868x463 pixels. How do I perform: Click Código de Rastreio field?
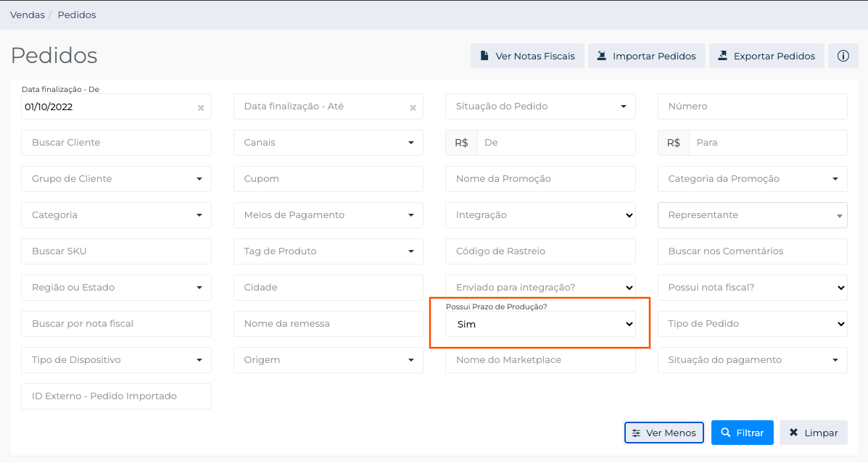pyautogui.click(x=540, y=251)
